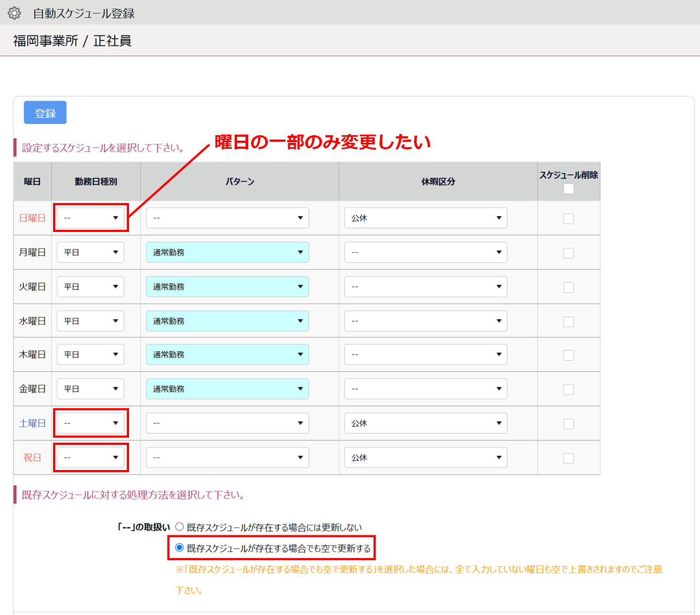Click the 勤務日種別 column header
Viewport: 700px width, 615px height.
pos(96,182)
